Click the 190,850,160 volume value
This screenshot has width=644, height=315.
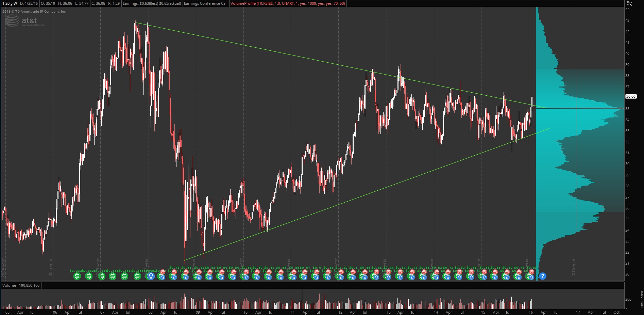click(x=29, y=285)
